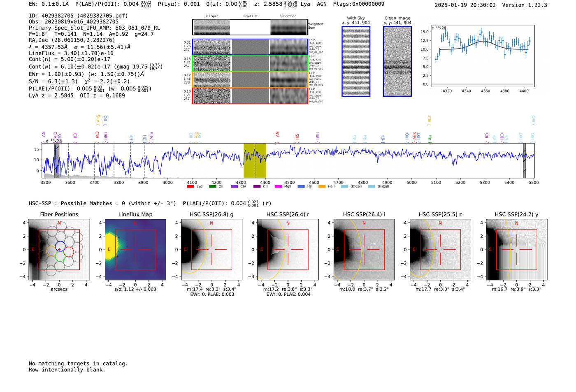Click the hatched gray band near 5460
The image size is (576, 392).
tap(525, 161)
